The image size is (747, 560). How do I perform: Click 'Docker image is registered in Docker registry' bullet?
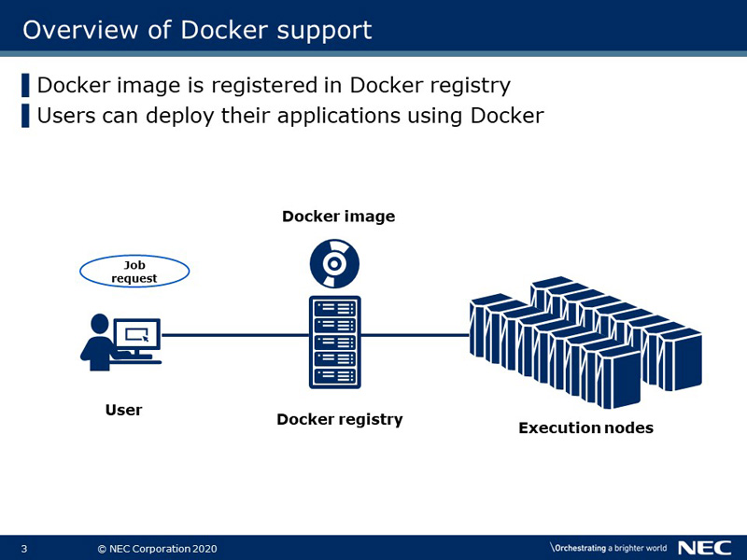click(274, 85)
